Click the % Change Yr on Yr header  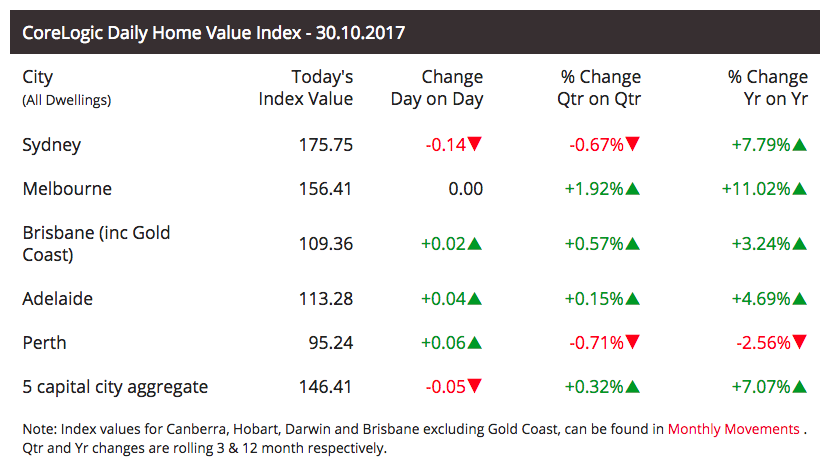pos(767,88)
